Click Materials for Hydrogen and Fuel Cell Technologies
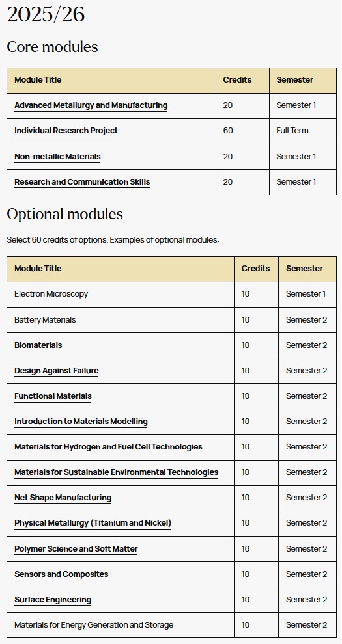Image resolution: width=342 pixels, height=644 pixels. (x=109, y=447)
